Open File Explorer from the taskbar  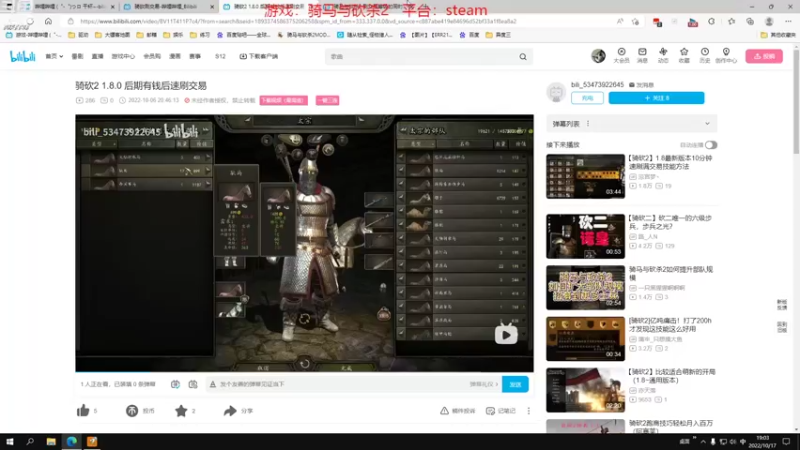coord(51,441)
